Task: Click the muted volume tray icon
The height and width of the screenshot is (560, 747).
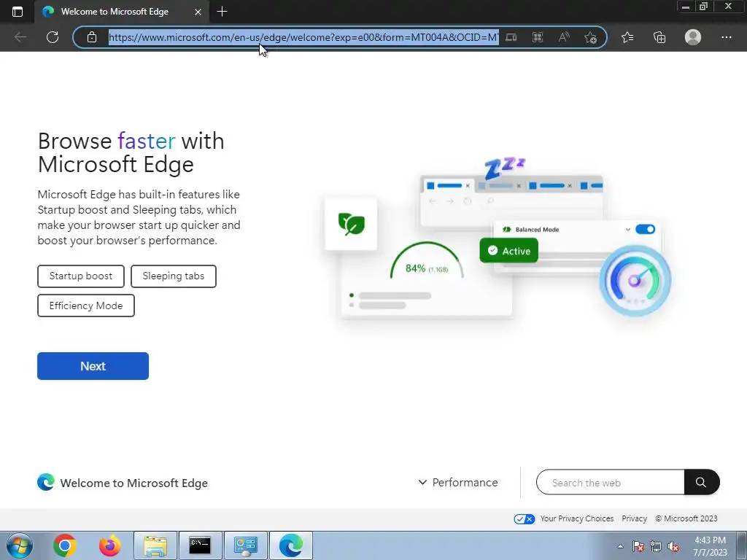Action: [673, 546]
